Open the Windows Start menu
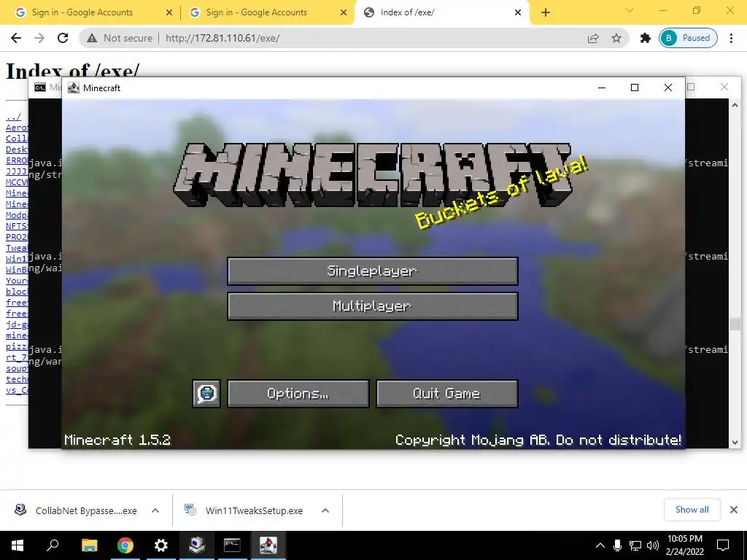This screenshot has height=560, width=747. tap(18, 545)
